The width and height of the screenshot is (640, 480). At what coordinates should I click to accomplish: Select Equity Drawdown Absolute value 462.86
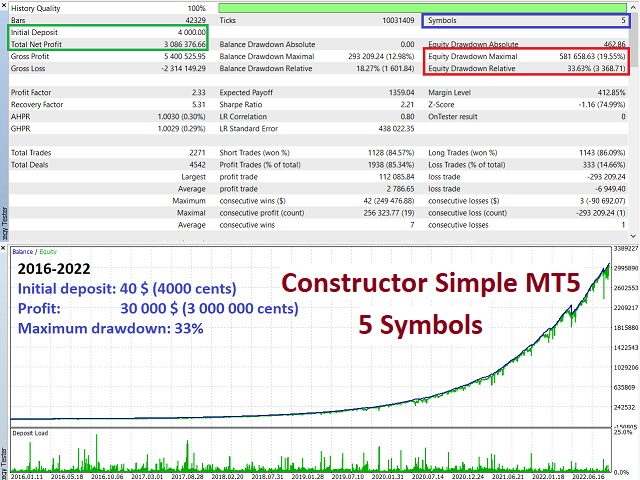click(614, 44)
